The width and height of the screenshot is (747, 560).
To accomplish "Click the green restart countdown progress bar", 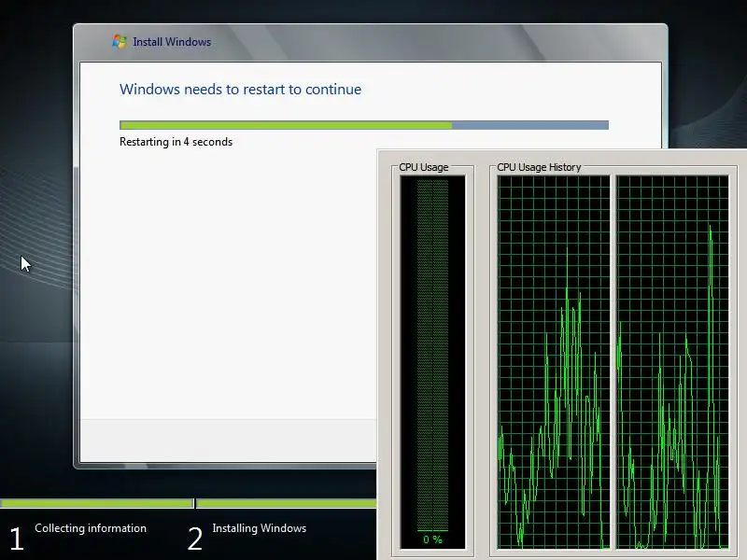I will point(364,125).
